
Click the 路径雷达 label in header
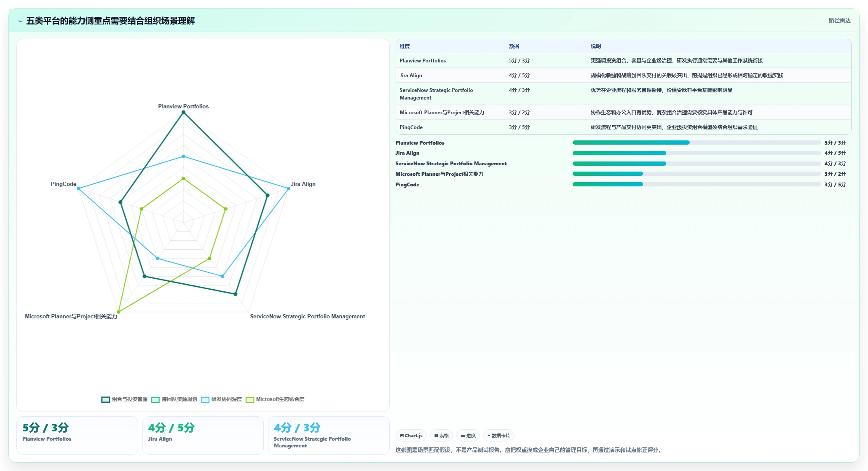click(839, 20)
